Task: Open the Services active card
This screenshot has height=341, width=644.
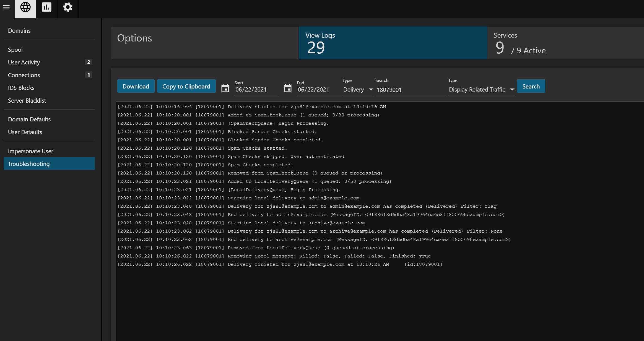Action: 564,43
